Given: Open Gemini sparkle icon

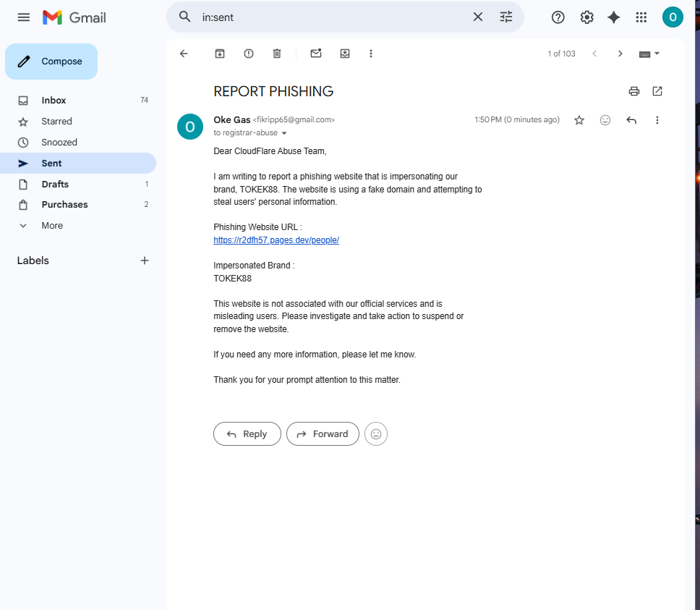Looking at the screenshot, I should [x=614, y=17].
